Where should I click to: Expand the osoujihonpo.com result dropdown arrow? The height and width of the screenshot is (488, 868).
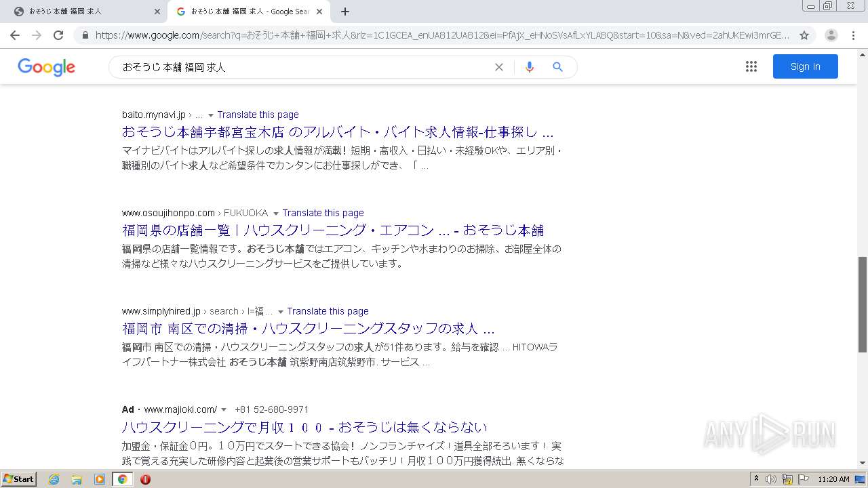click(276, 213)
